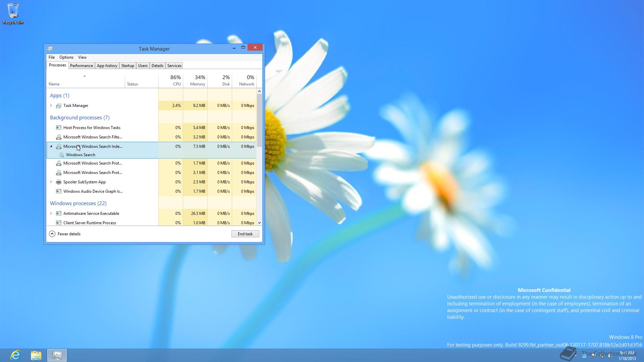Viewport: 644px width, 362px height.
Task: Click the End task button
Action: click(x=245, y=234)
